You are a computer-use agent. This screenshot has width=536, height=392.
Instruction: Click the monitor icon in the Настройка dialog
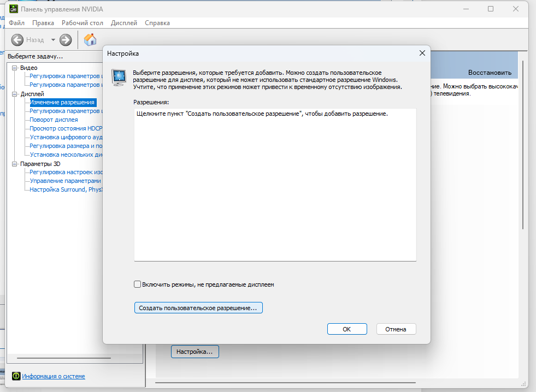tap(119, 78)
